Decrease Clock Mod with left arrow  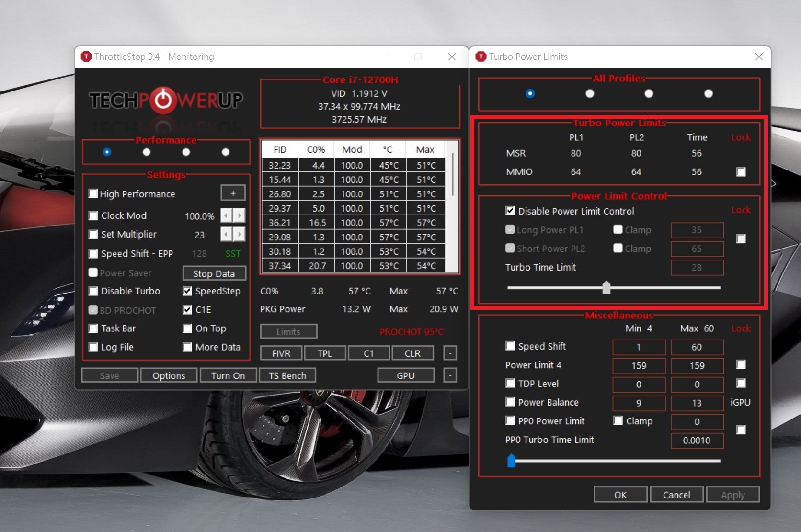226,215
